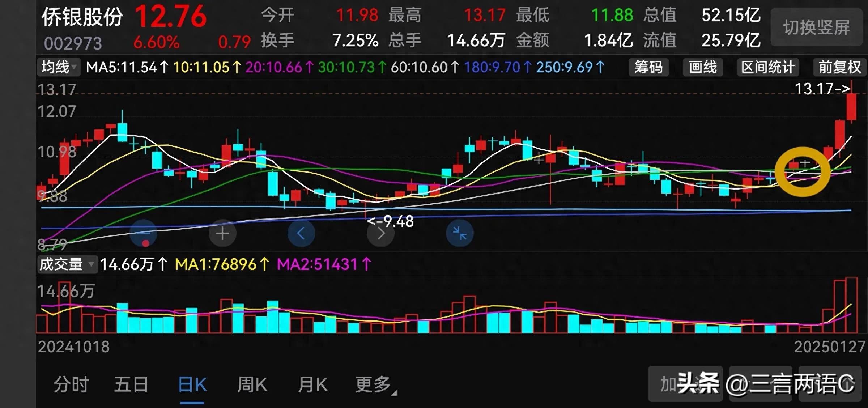The height and width of the screenshot is (408, 868).
Task: Click the volume MA1:76896 label
Action: click(222, 264)
